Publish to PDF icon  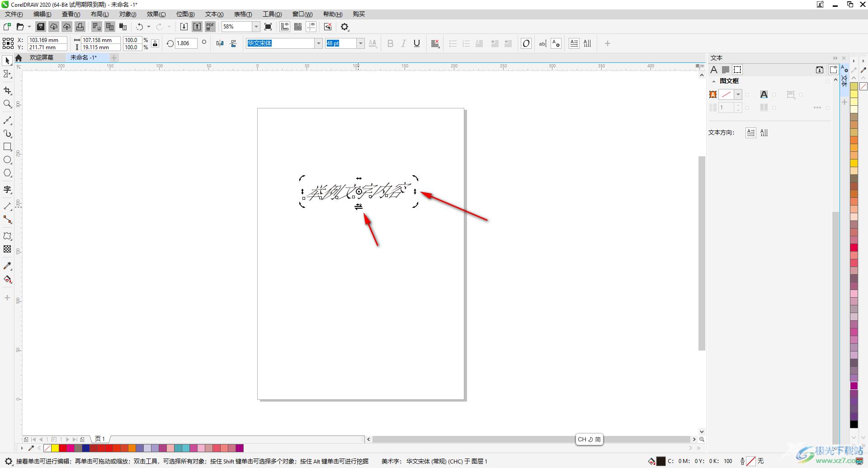210,27
